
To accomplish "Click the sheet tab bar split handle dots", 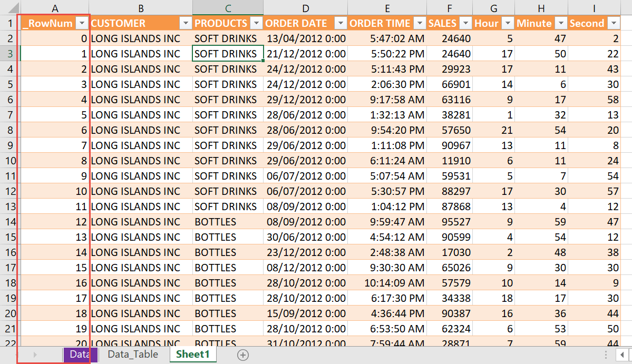I will tap(606, 355).
